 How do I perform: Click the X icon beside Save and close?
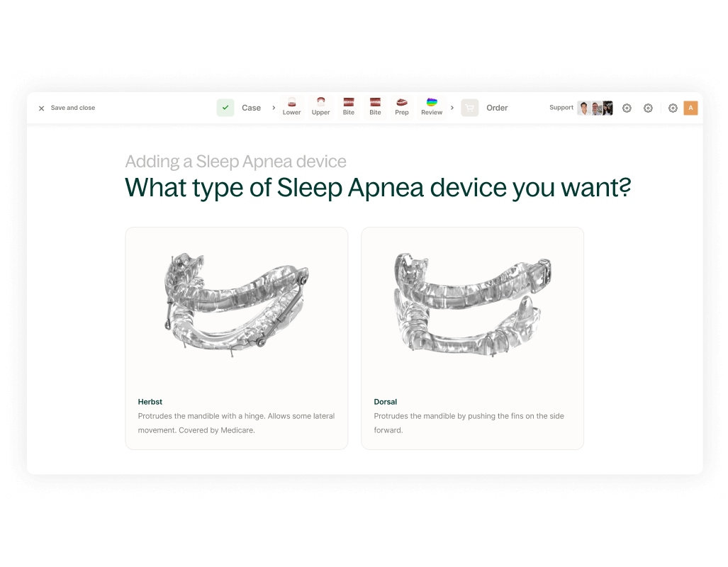(x=41, y=108)
